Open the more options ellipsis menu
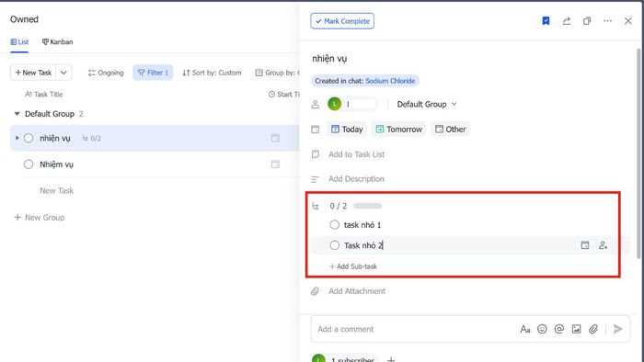Viewport: 644px width, 362px height. click(607, 21)
